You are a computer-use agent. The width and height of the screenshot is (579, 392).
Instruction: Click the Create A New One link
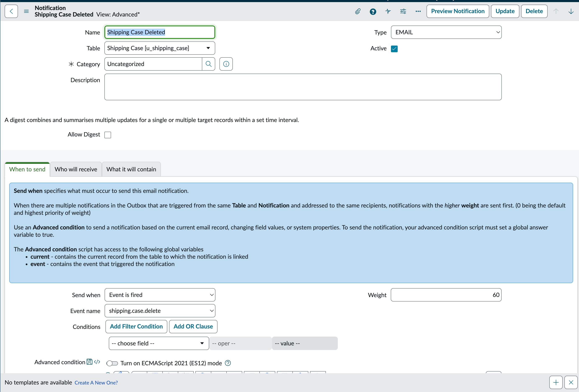tap(96, 383)
